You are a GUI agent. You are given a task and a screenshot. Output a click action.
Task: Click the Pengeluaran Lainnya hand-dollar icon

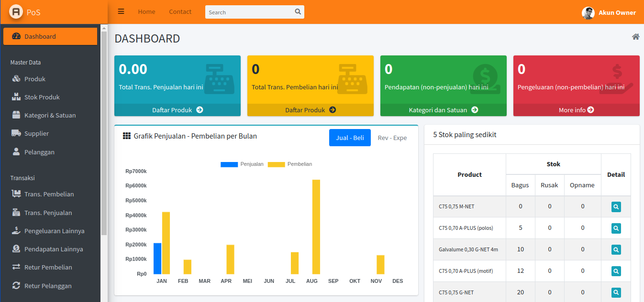16,231
